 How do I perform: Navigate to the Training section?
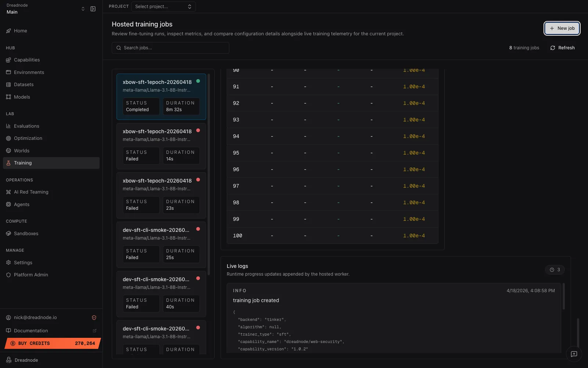coord(22,163)
